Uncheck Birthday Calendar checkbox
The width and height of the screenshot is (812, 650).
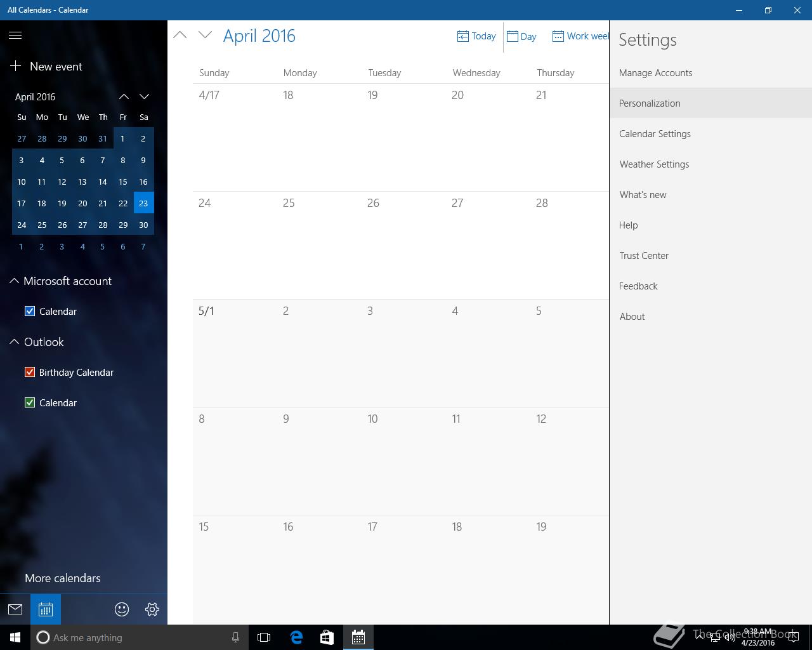pyautogui.click(x=30, y=372)
